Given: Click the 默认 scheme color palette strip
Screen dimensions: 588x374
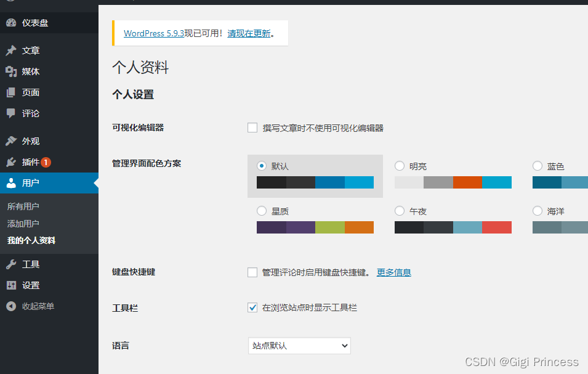Looking at the screenshot, I should 315,182.
